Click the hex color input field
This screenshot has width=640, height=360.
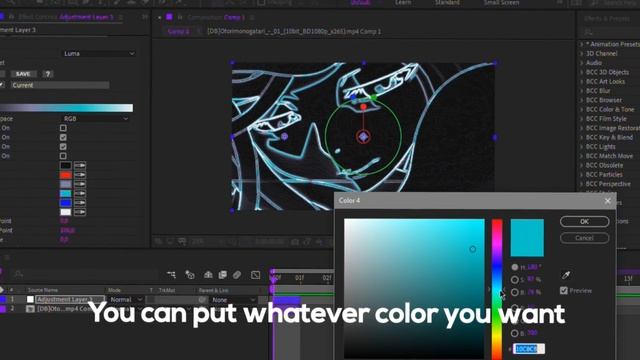(x=529, y=349)
